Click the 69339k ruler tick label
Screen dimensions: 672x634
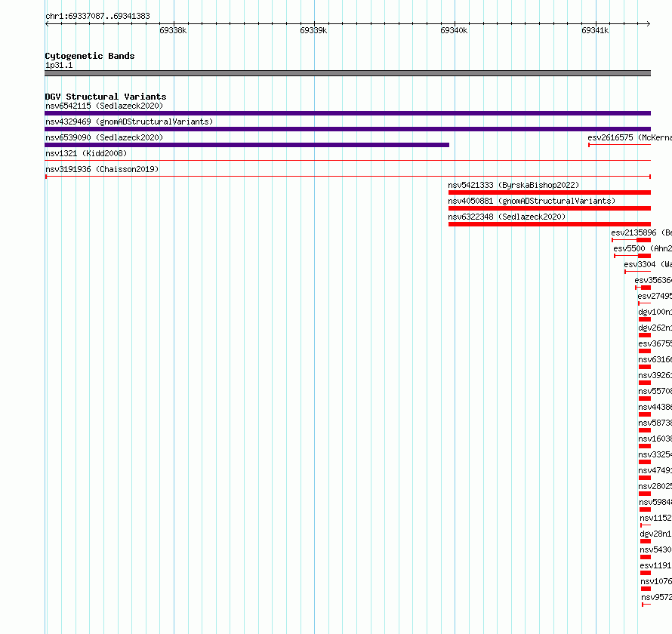tap(313, 30)
